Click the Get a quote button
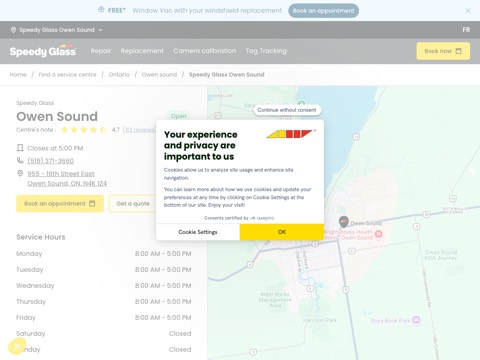Image resolution: width=480 pixels, height=360 pixels. [133, 204]
